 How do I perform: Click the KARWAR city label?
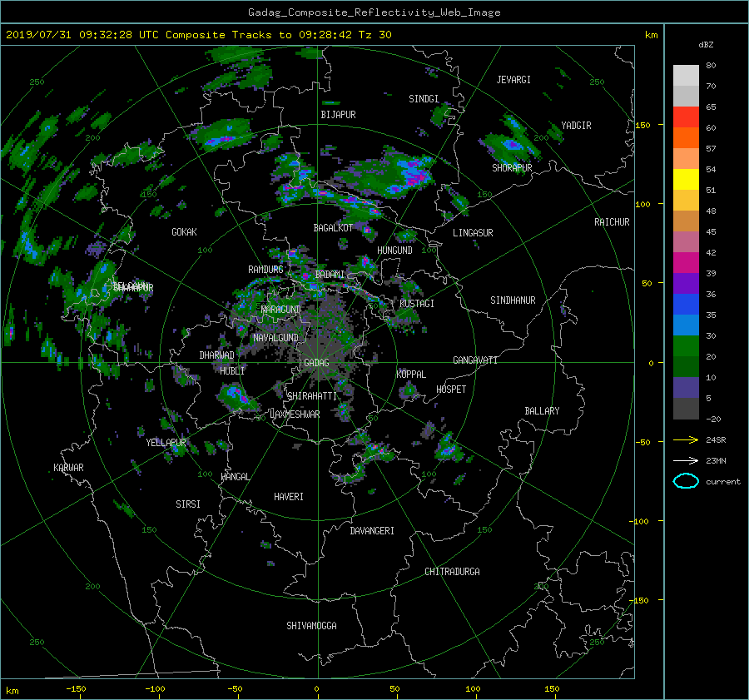(68, 468)
